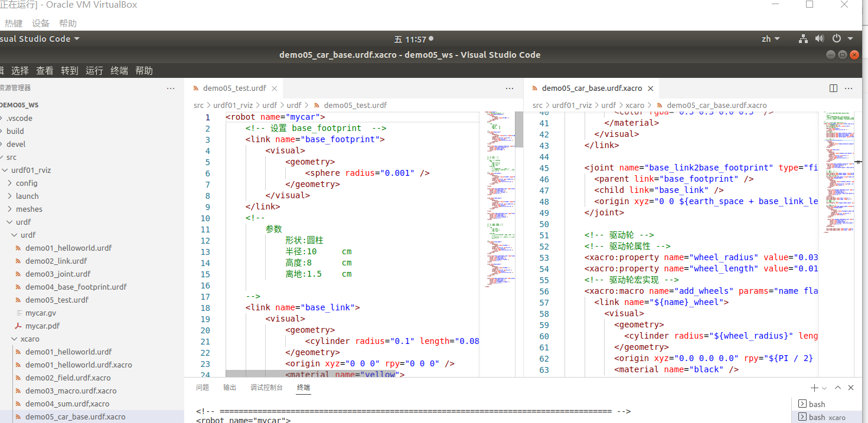The width and height of the screenshot is (868, 423).
Task: Click the Ubuntu power icon
Action: 836,39
